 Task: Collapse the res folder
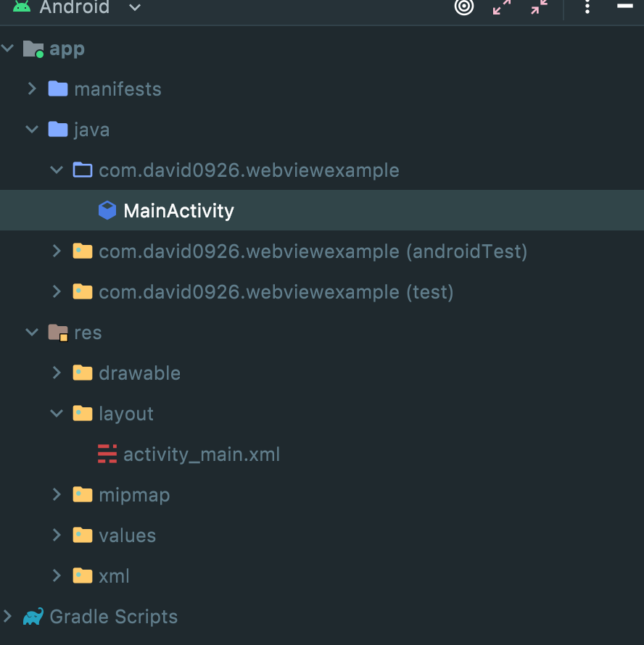tap(32, 333)
